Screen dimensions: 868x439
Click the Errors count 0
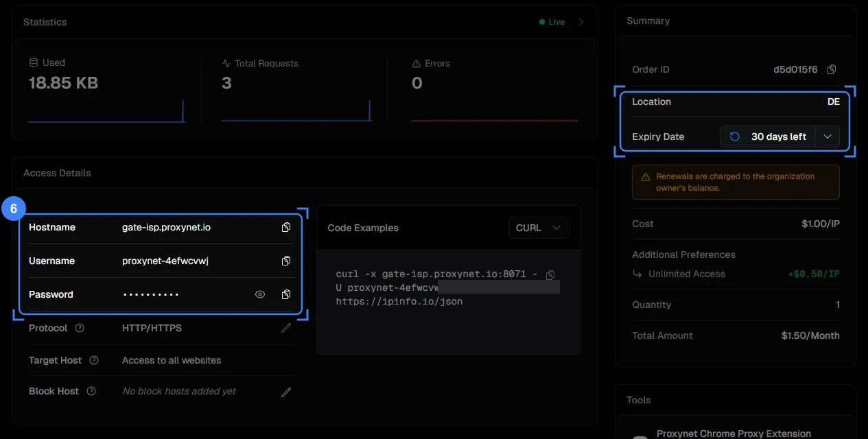click(x=417, y=83)
